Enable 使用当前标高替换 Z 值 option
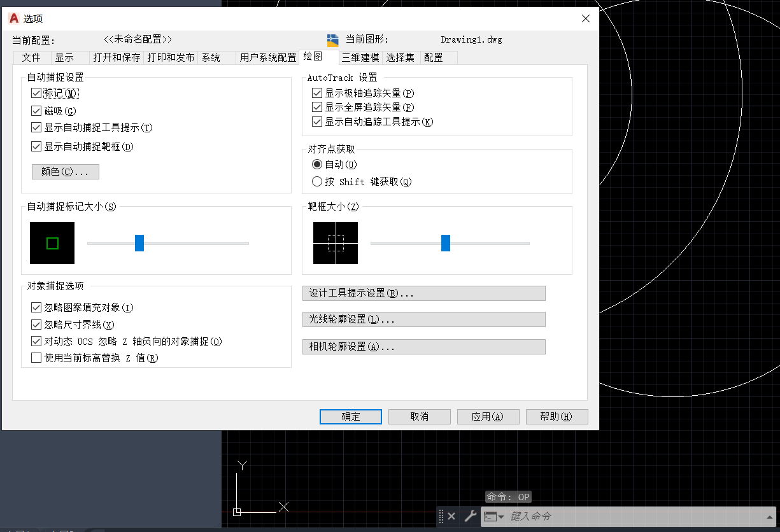This screenshot has width=780, height=532. point(36,358)
